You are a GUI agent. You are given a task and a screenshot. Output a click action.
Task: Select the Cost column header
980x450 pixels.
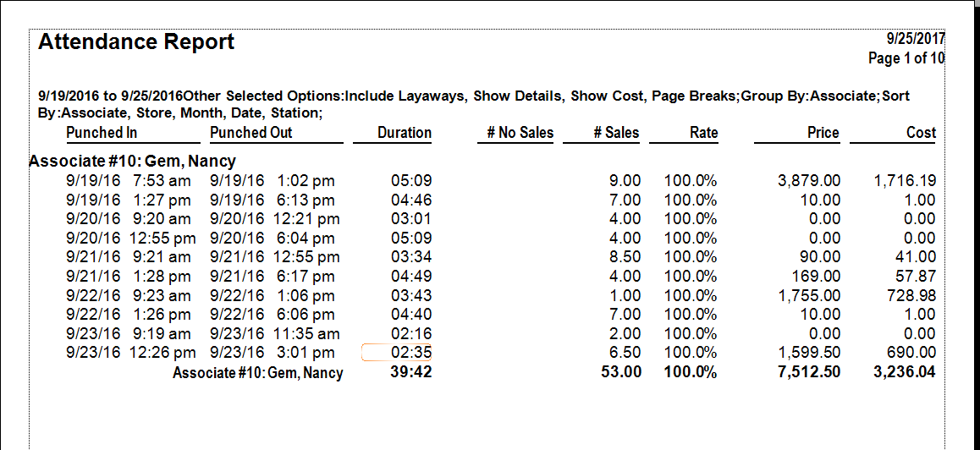pyautogui.click(x=921, y=133)
